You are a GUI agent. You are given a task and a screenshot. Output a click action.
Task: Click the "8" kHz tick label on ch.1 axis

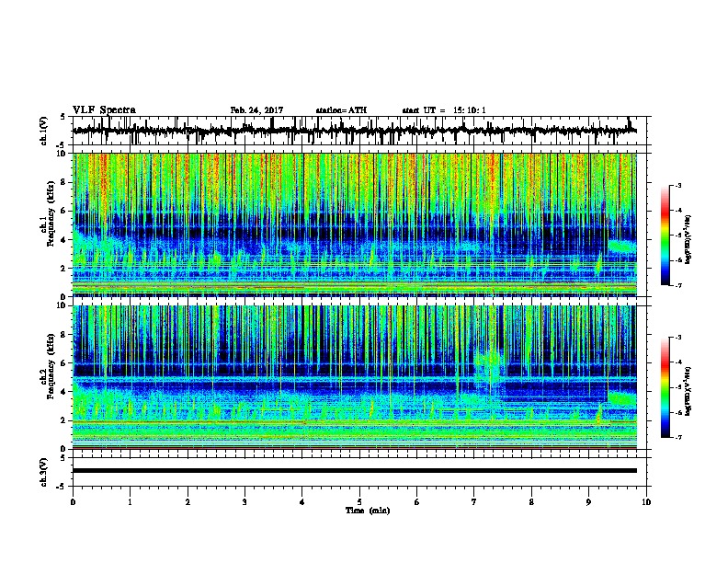[x=64, y=182]
